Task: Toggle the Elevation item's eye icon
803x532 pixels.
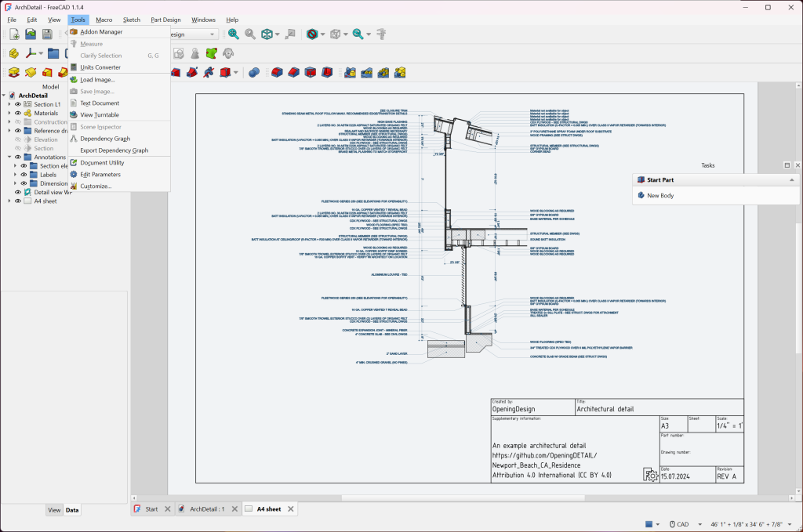Action: point(18,139)
